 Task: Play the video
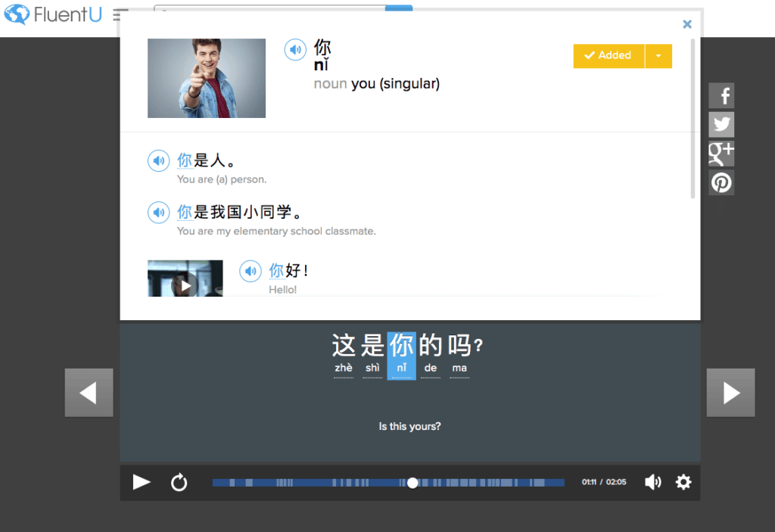pyautogui.click(x=142, y=482)
